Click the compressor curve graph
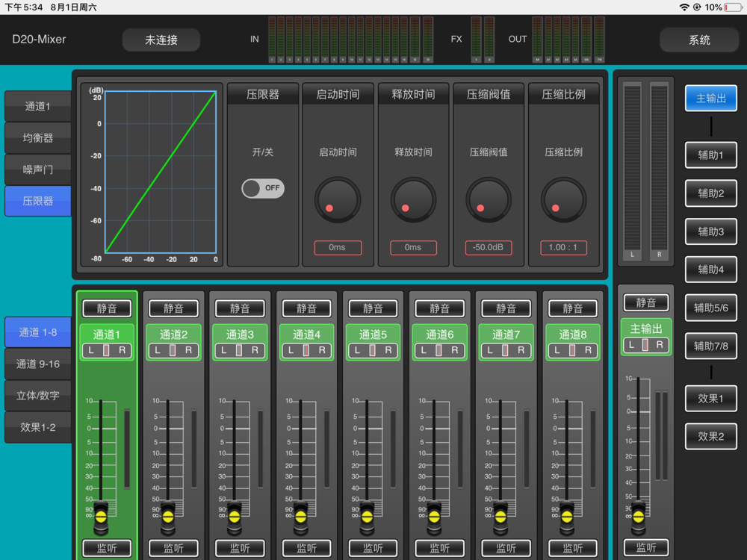The height and width of the screenshot is (560, 747). pos(161,172)
